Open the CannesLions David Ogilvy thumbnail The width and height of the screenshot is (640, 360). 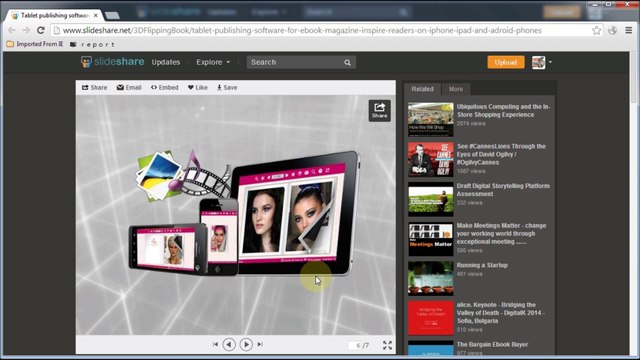[x=431, y=159]
